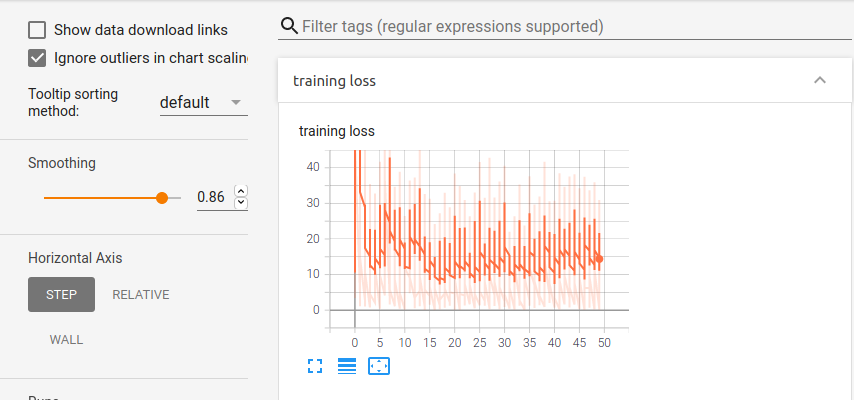854x400 pixels.
Task: Click the search magnifier icon
Action: pyautogui.click(x=289, y=26)
